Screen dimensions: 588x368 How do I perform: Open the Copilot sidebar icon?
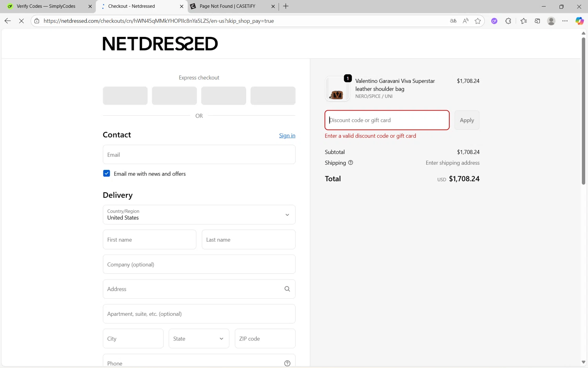pyautogui.click(x=579, y=21)
